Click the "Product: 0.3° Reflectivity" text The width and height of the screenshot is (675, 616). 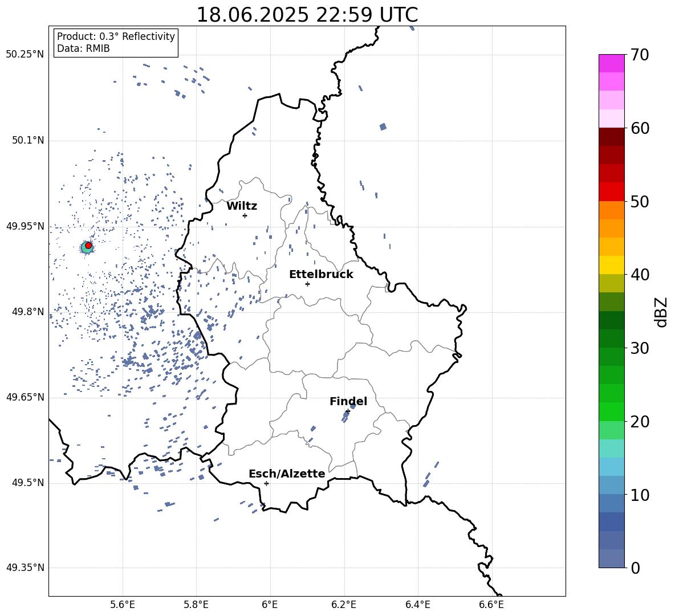[116, 36]
